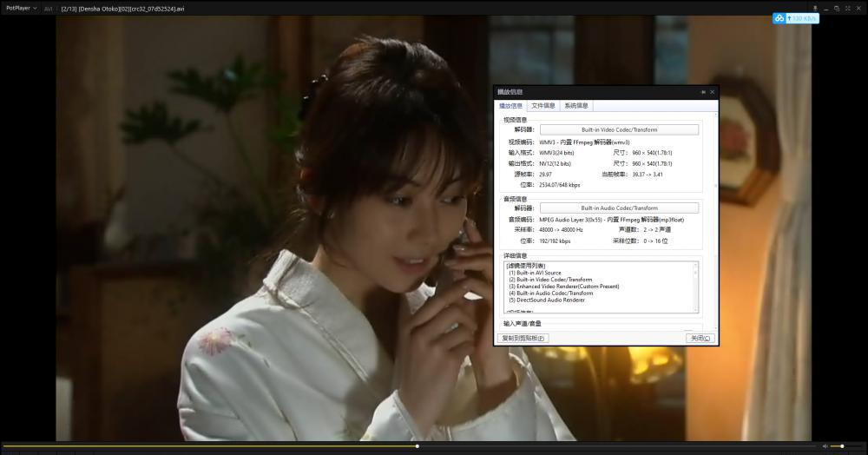The image size is (868, 455).
Task: Click the NV12(12 bits) output format value
Action: click(555, 164)
